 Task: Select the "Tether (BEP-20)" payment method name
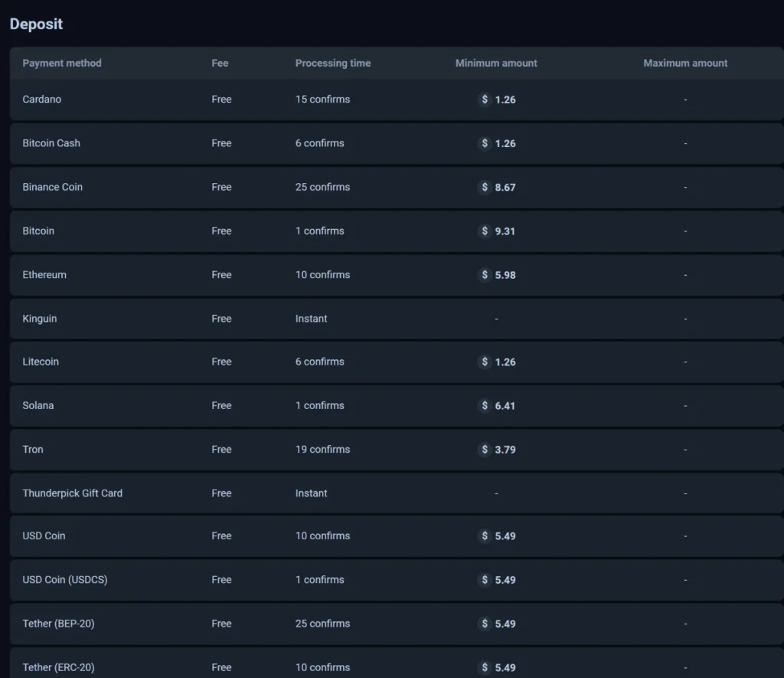(58, 624)
